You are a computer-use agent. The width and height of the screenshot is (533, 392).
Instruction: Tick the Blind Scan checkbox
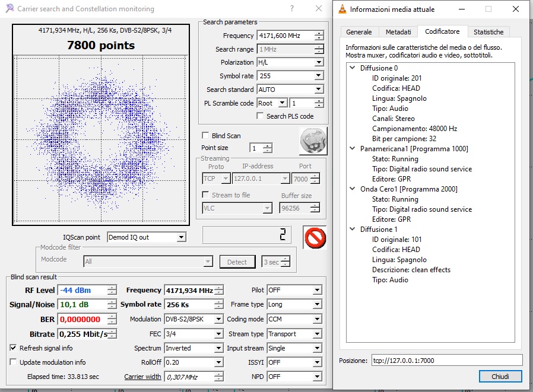pyautogui.click(x=205, y=136)
